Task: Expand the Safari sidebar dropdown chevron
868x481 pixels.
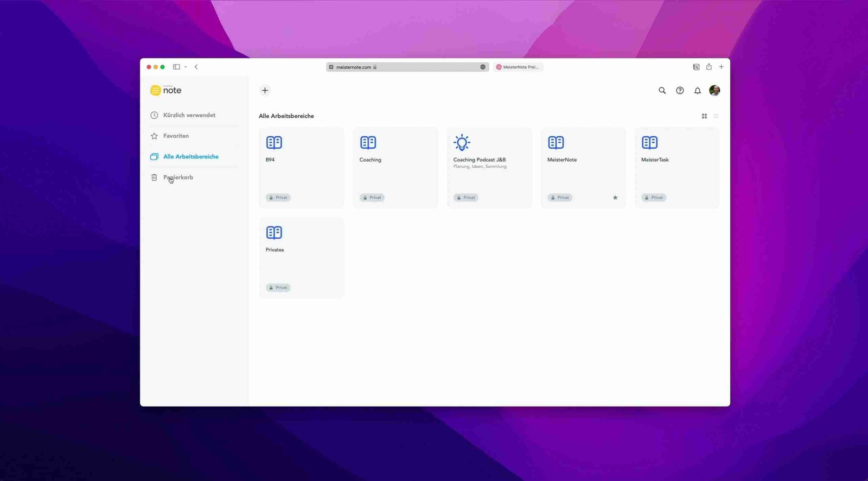Action: pos(186,67)
